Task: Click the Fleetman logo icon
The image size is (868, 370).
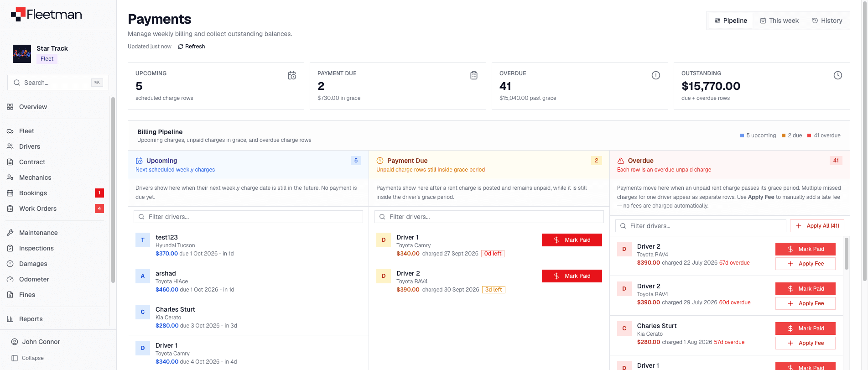Action: click(18, 15)
